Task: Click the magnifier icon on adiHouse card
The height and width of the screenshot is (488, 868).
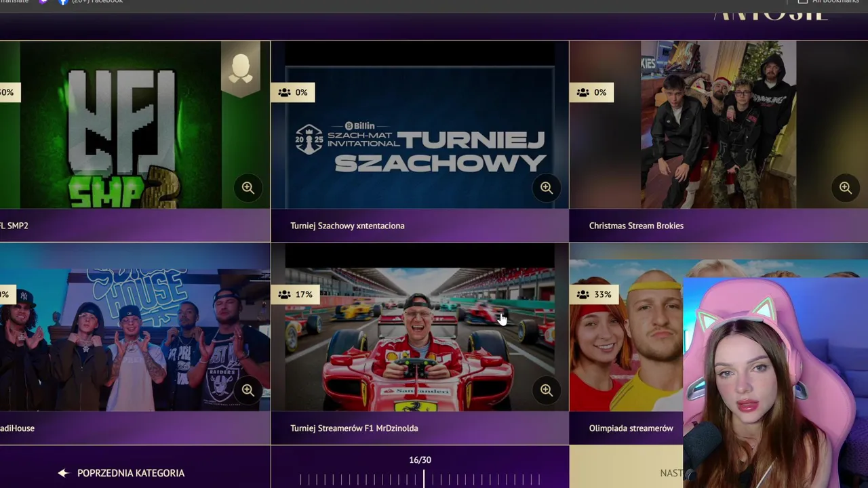Action: (x=248, y=390)
